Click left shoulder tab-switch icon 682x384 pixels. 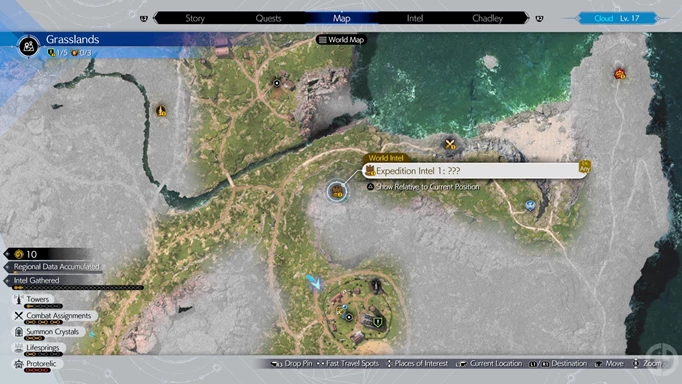[144, 18]
